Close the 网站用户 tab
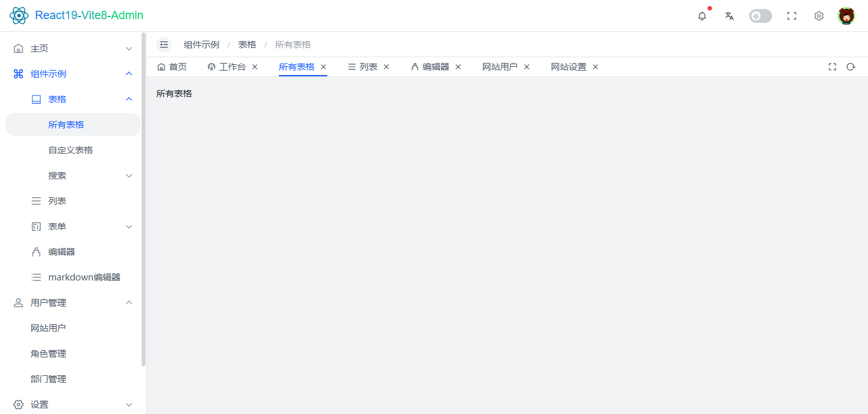The height and width of the screenshot is (414, 868). 527,67
